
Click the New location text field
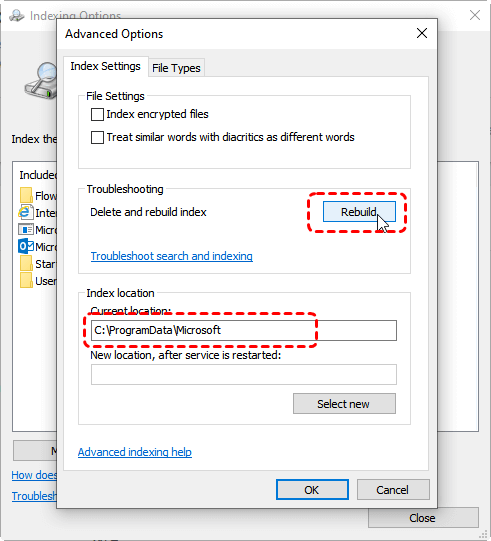point(244,374)
